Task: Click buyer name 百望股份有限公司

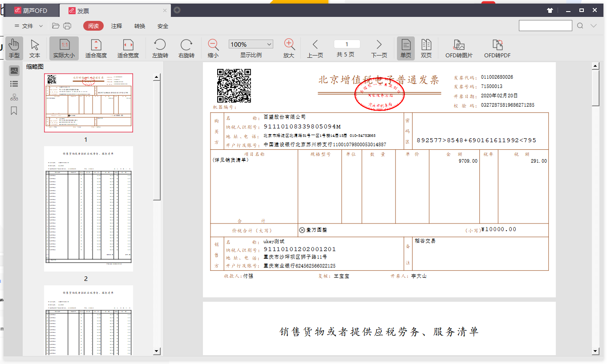Action: (285, 117)
